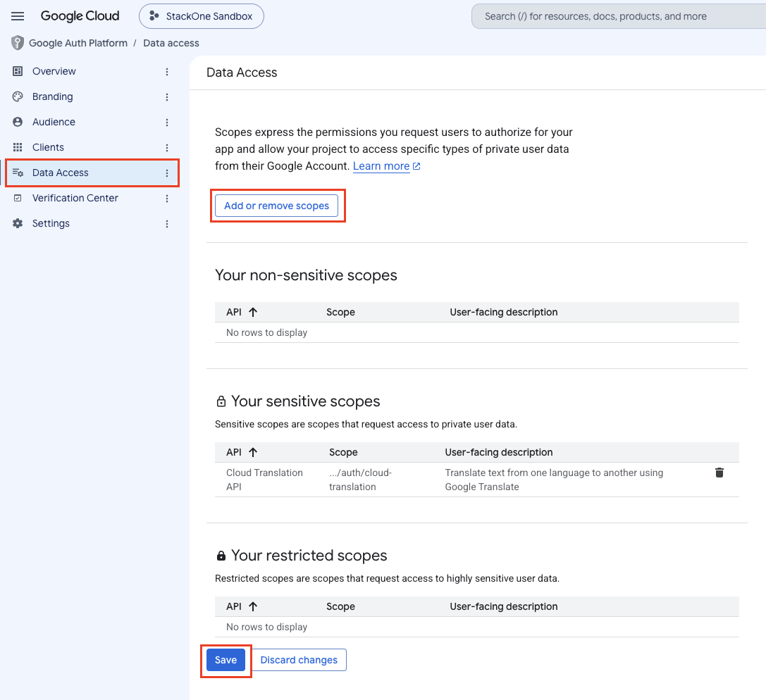Open Settings in the sidebar
This screenshot has width=766, height=700.
point(51,223)
